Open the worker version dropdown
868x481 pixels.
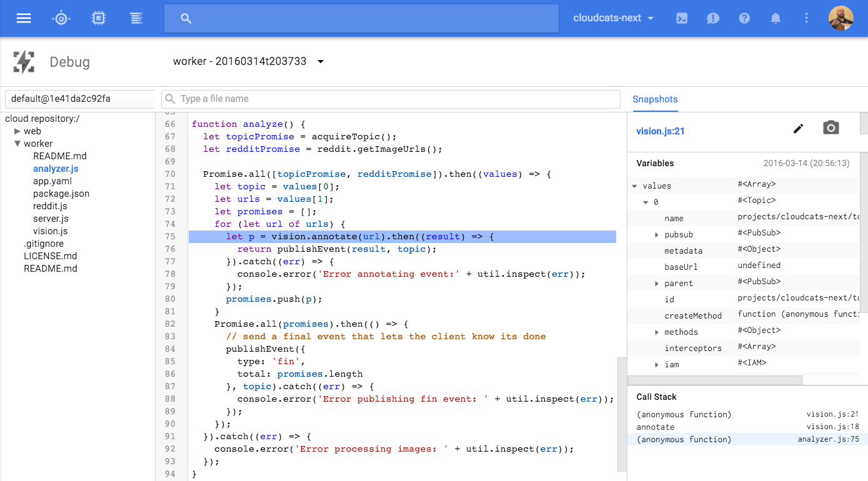(x=249, y=61)
